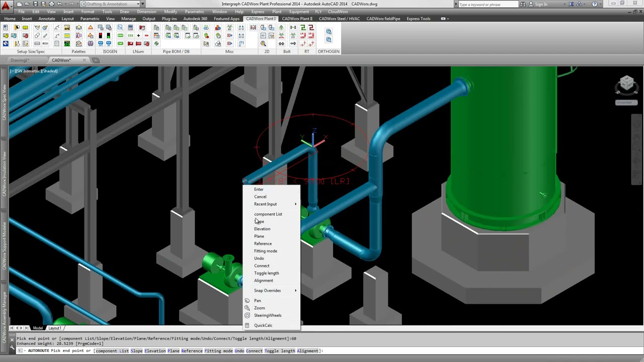Open the quick access toolbar customize arrow

coord(142,4)
